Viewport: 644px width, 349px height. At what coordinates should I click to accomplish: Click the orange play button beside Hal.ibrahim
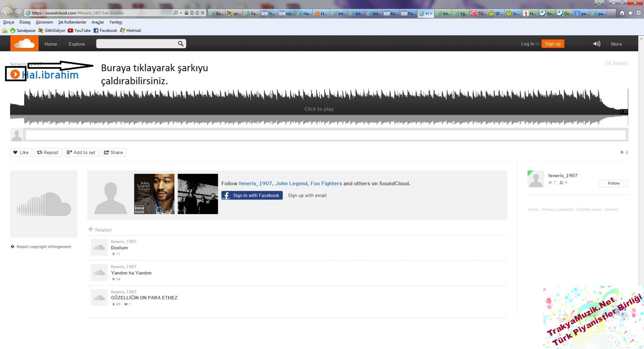tap(15, 74)
